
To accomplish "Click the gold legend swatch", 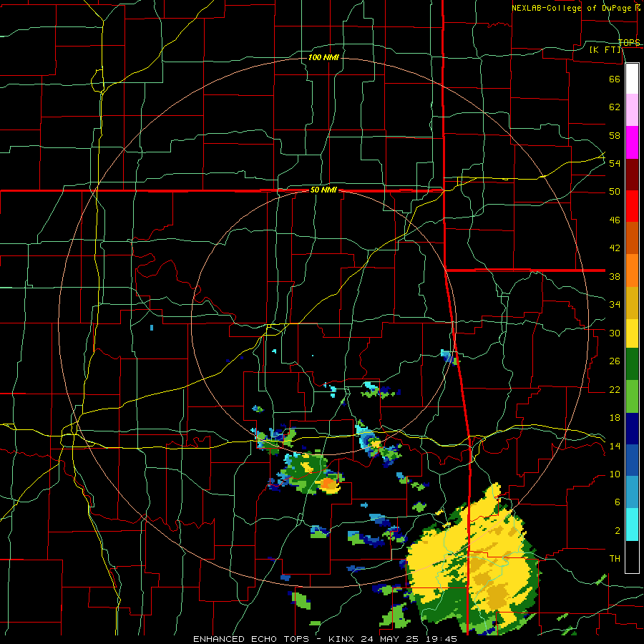I will tap(632, 303).
